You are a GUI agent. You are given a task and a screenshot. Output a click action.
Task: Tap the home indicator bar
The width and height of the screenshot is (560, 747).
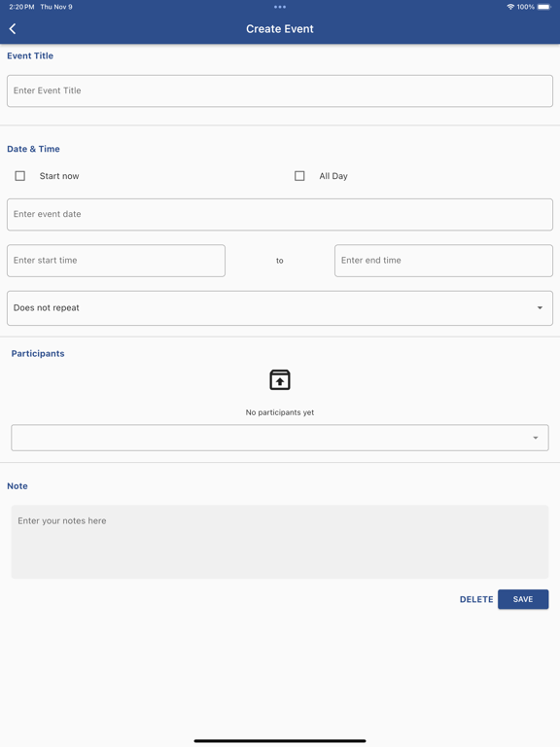(280, 741)
